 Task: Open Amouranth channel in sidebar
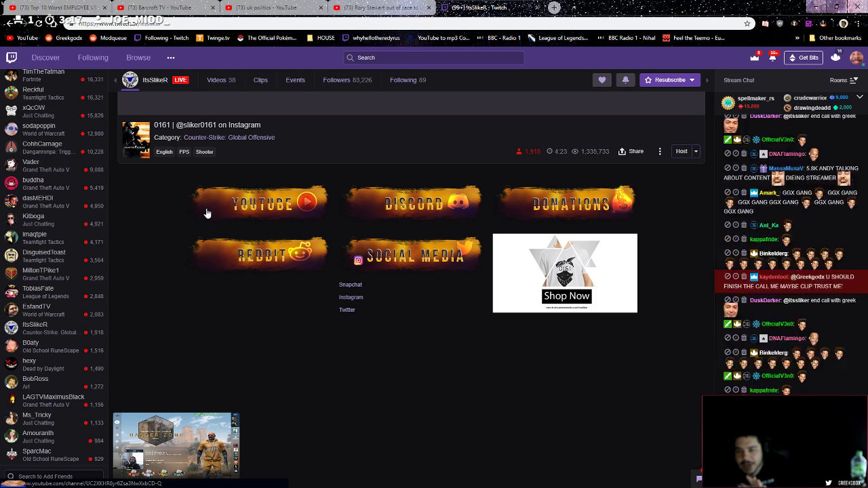[x=53, y=436]
